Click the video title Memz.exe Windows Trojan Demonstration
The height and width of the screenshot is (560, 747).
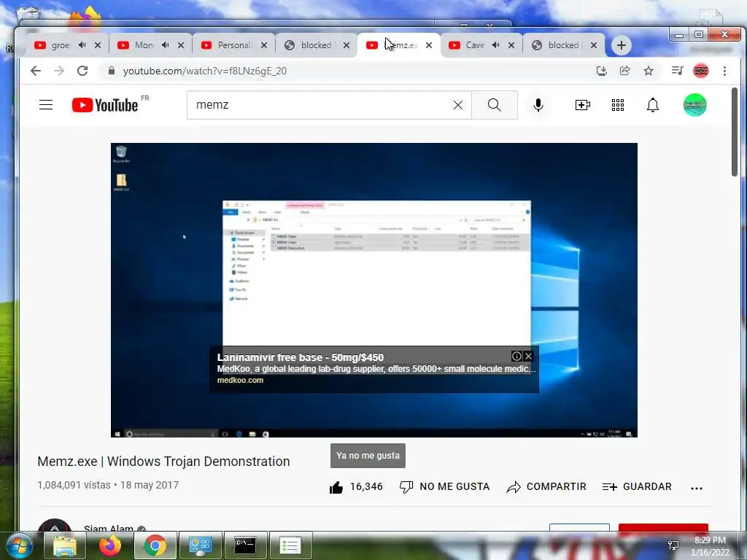163,462
